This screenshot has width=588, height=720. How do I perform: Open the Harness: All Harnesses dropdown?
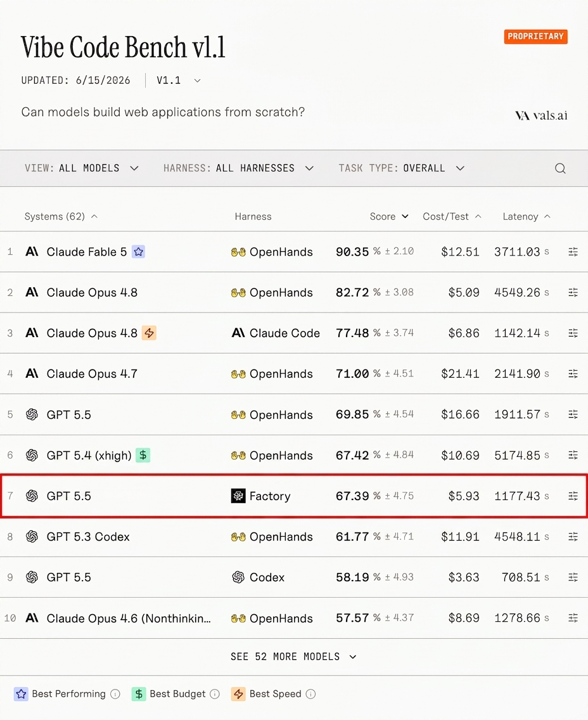click(239, 169)
